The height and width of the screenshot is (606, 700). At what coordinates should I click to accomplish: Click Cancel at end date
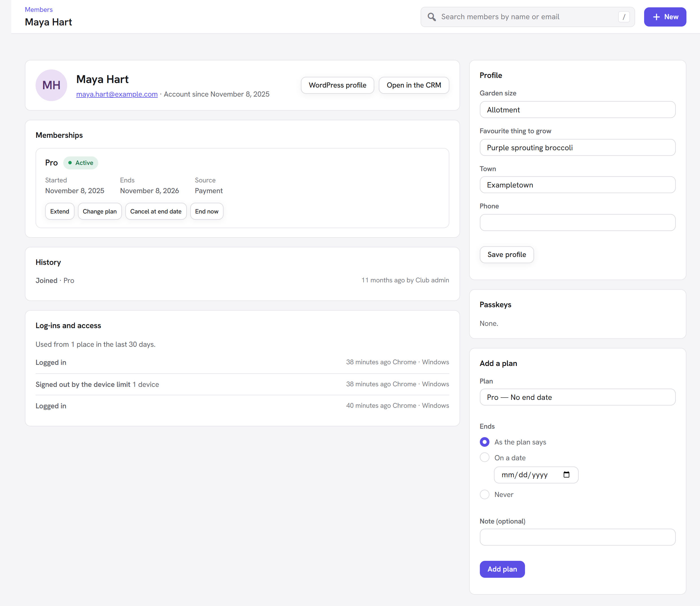pos(156,211)
